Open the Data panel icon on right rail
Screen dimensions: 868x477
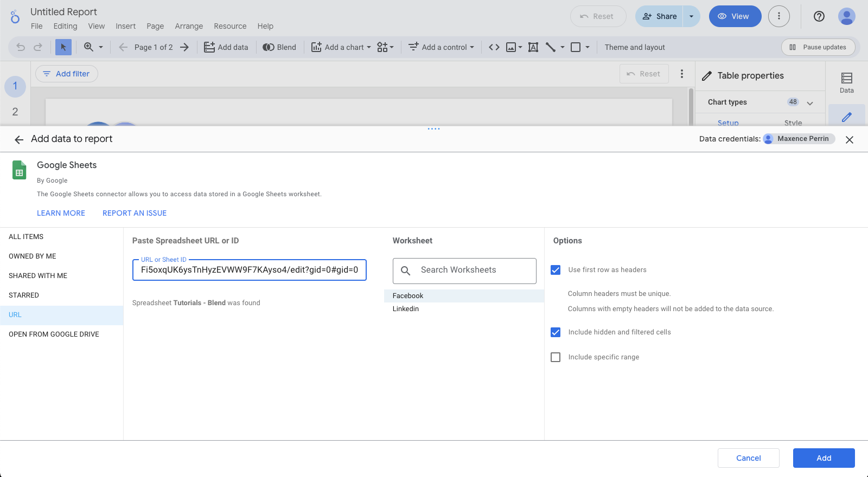(x=847, y=82)
